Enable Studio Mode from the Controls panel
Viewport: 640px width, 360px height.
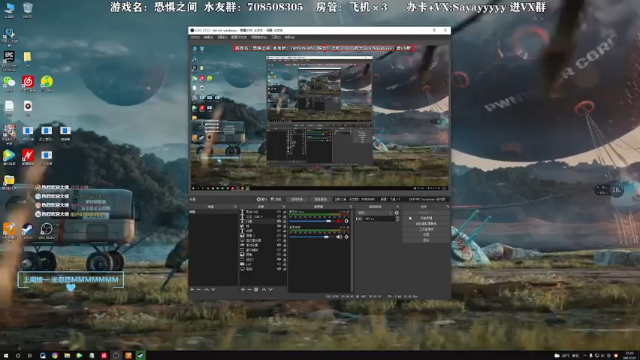[426, 229]
